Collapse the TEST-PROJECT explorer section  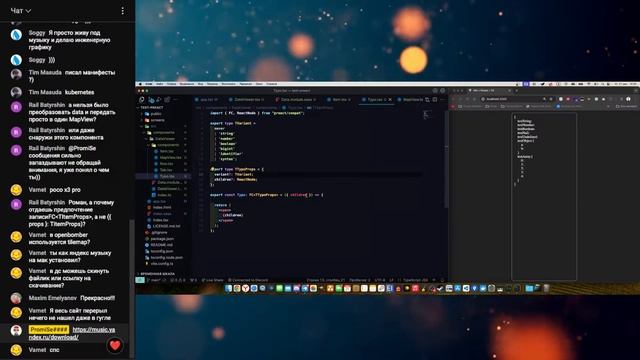coord(151,108)
